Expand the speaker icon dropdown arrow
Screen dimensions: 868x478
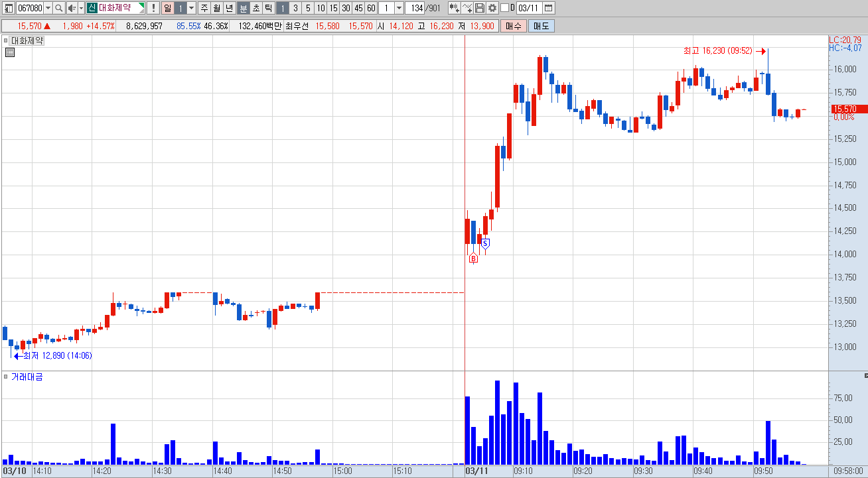click(81, 8)
